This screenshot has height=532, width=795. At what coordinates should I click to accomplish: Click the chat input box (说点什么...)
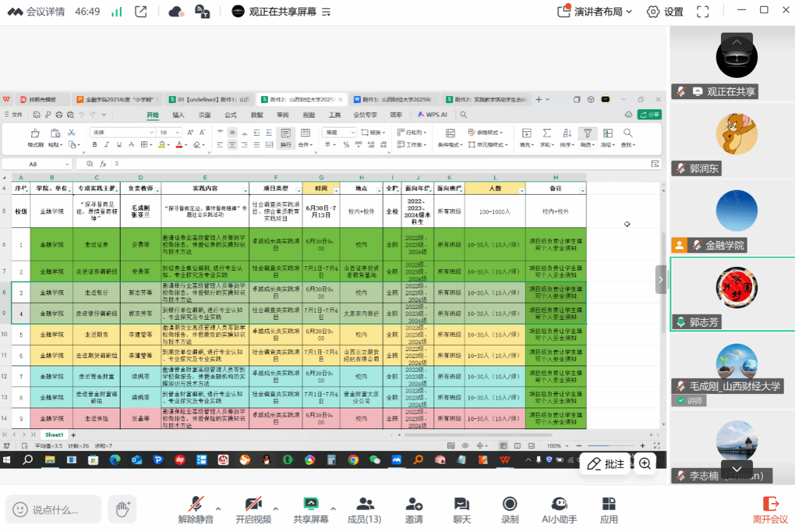point(53,509)
